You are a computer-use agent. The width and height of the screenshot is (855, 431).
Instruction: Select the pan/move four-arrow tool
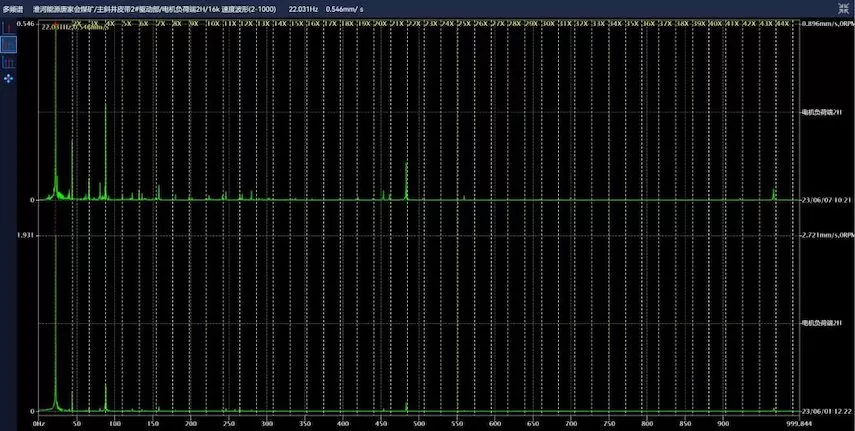[9, 77]
